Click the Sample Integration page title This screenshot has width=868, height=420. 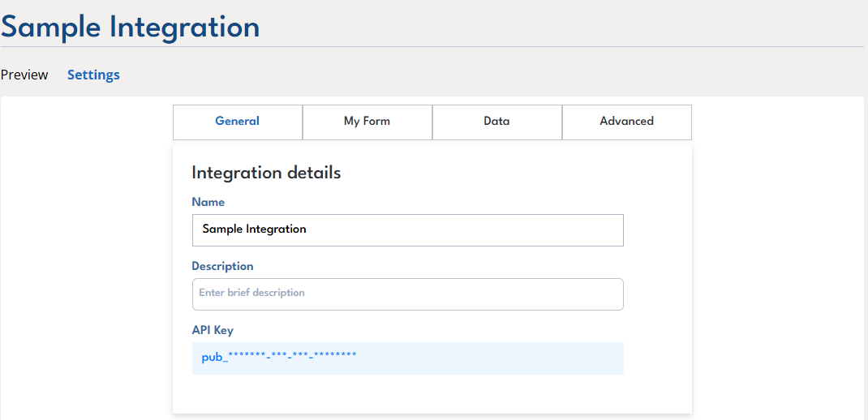(x=130, y=27)
